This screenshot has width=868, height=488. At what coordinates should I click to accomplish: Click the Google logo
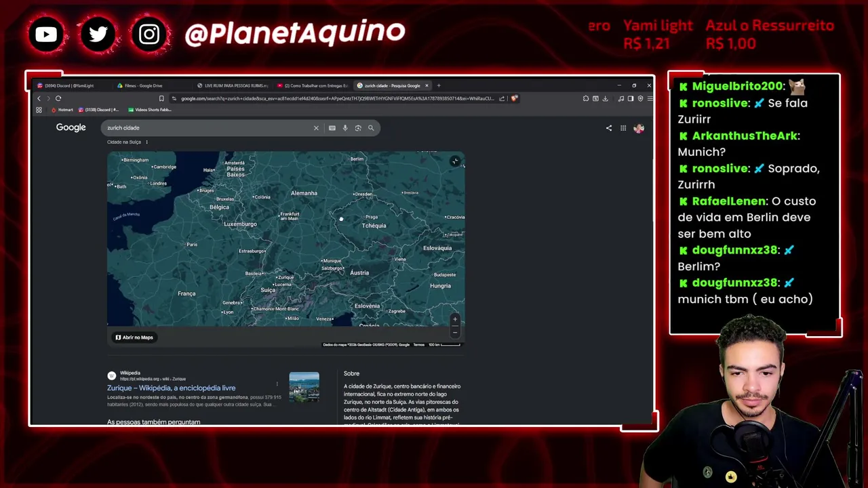pos(71,127)
